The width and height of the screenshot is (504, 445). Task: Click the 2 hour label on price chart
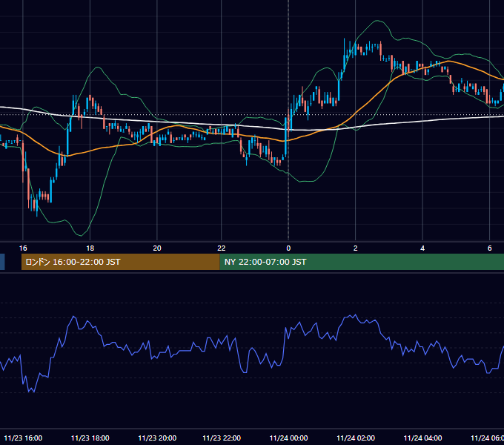tap(355, 248)
